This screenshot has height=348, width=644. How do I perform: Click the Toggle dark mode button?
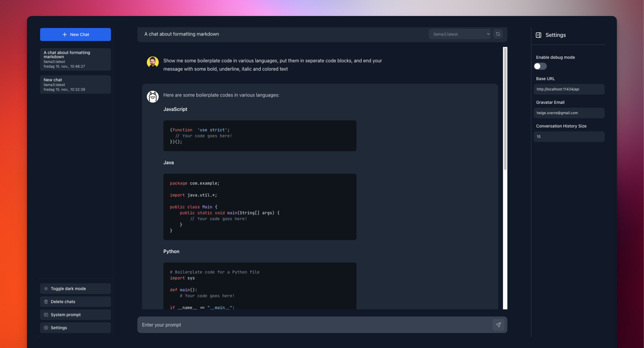(x=75, y=288)
